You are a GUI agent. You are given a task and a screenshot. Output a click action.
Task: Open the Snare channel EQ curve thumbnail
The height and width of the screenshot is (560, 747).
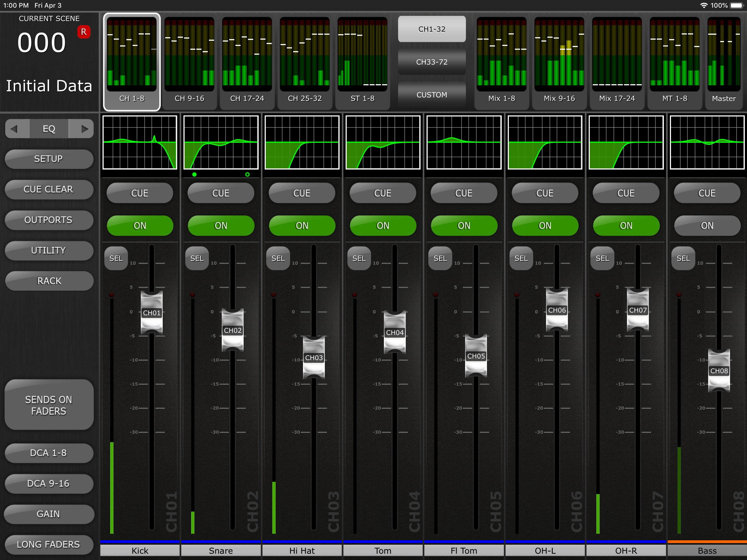tap(221, 142)
